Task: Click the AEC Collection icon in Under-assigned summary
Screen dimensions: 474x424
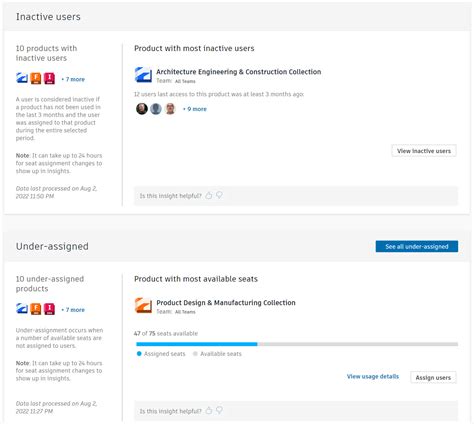Action: tap(22, 309)
